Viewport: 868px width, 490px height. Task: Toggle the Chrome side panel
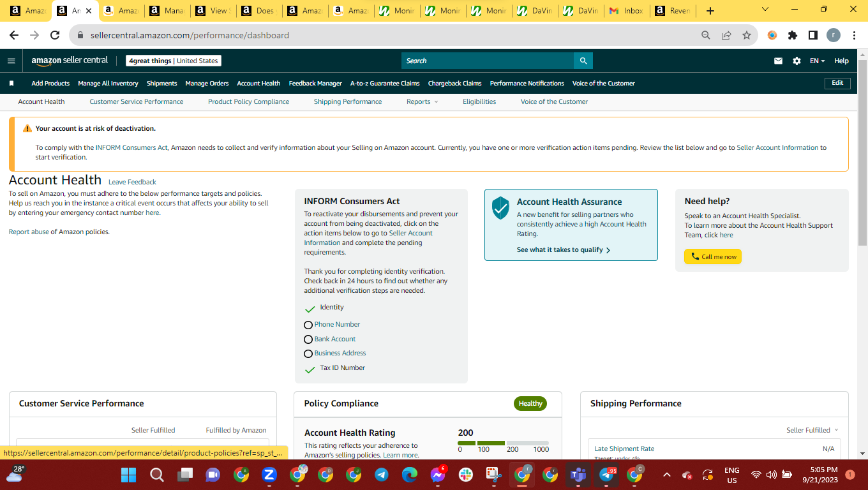tap(813, 35)
